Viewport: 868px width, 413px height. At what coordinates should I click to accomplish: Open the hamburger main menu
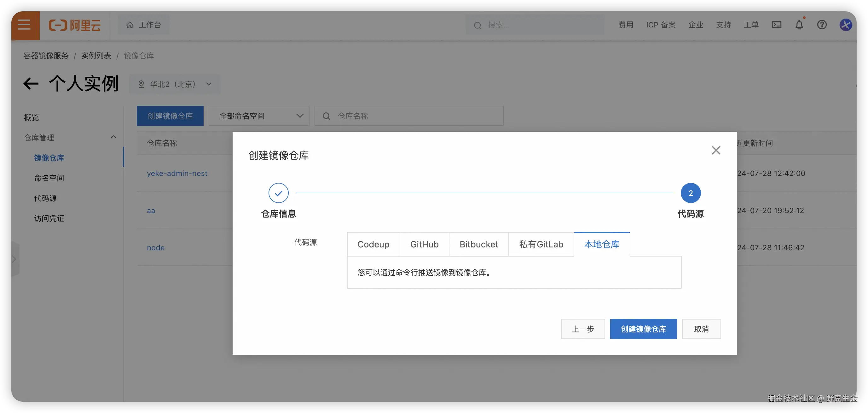tap(24, 25)
